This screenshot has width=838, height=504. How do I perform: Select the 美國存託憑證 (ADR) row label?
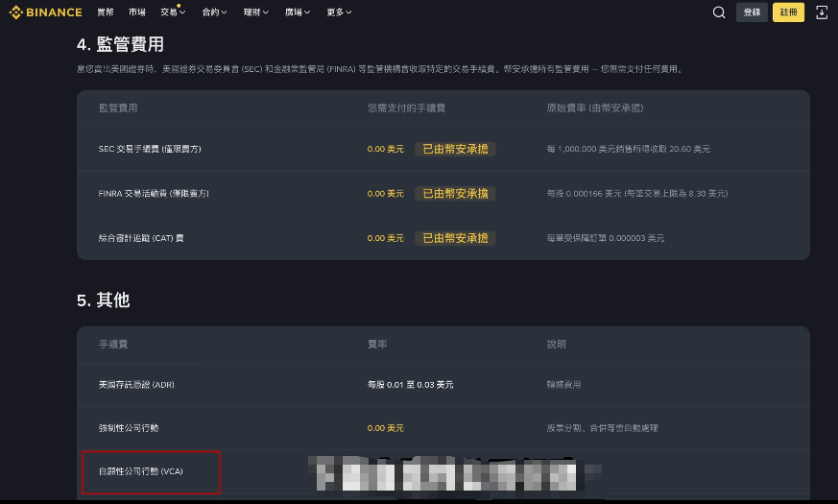pos(136,385)
